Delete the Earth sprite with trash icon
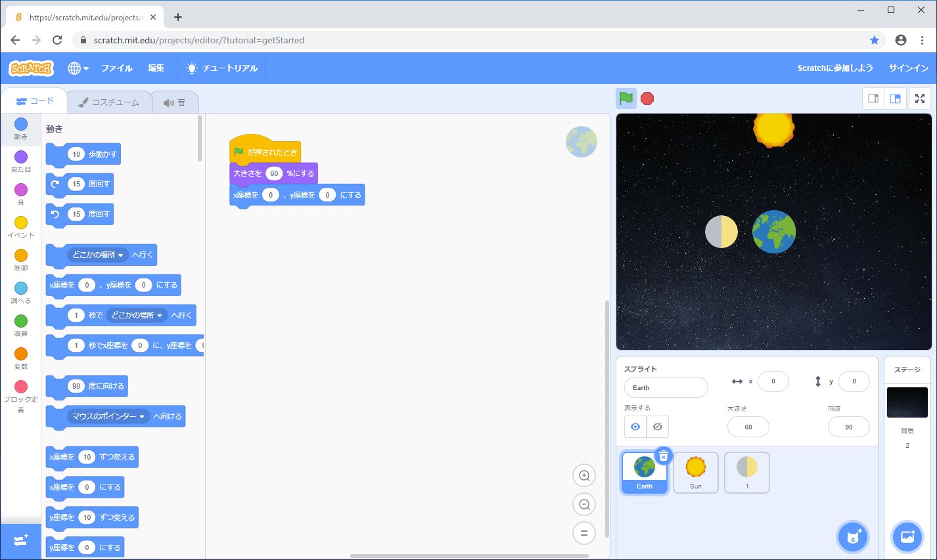The width and height of the screenshot is (937, 560). coord(664,456)
